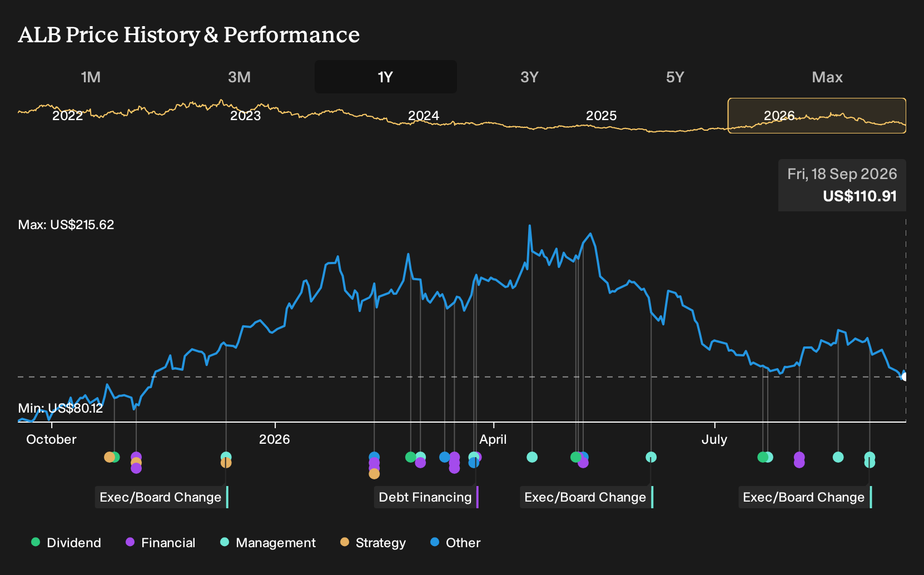This screenshot has width=924, height=575.
Task: Click the lone teal Management dot in late August
Action: (x=838, y=457)
